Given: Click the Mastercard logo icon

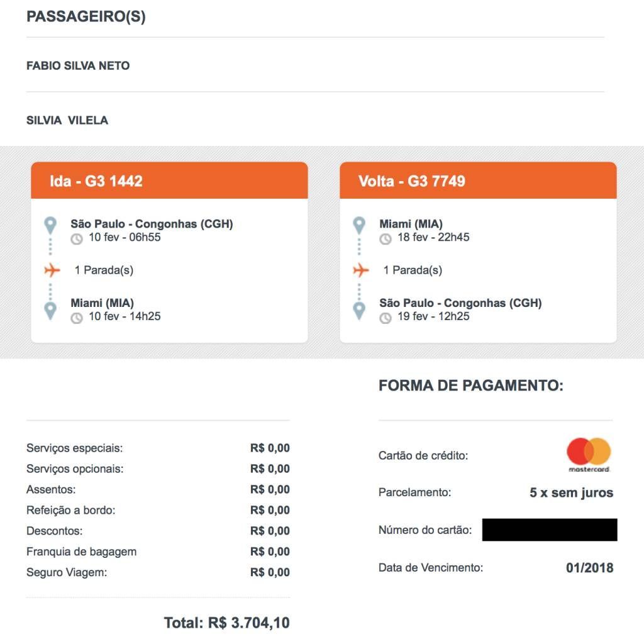Looking at the screenshot, I should coord(589,454).
